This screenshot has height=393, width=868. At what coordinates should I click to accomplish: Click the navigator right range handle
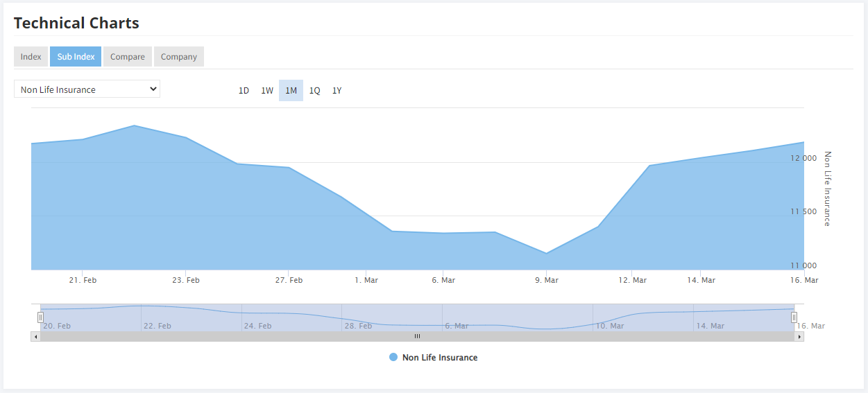(x=794, y=317)
